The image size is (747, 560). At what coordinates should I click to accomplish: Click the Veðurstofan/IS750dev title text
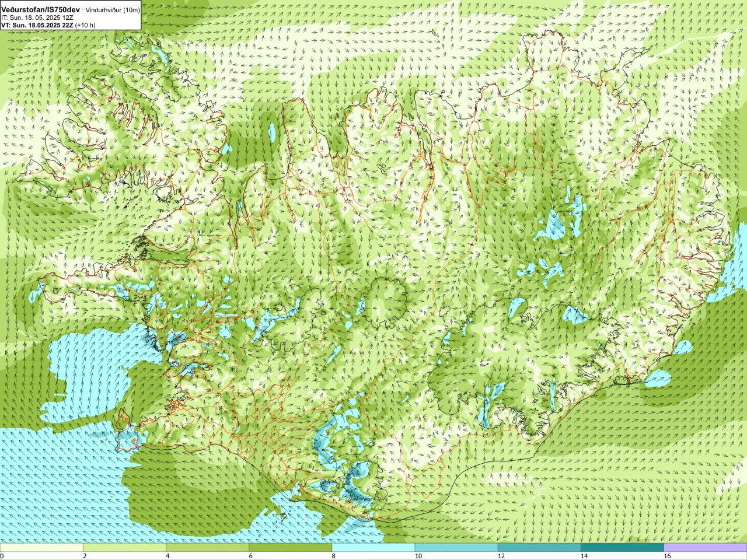pyautogui.click(x=40, y=10)
